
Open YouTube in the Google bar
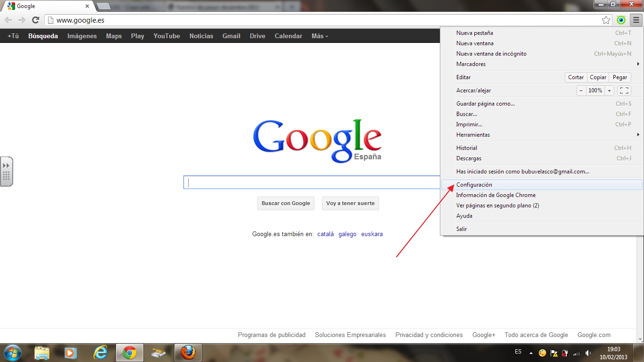(166, 36)
